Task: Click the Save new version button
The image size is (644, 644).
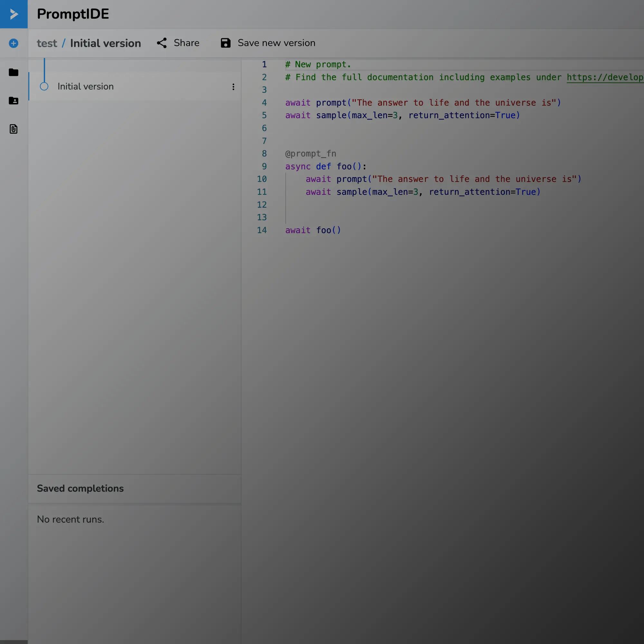Action: click(268, 43)
